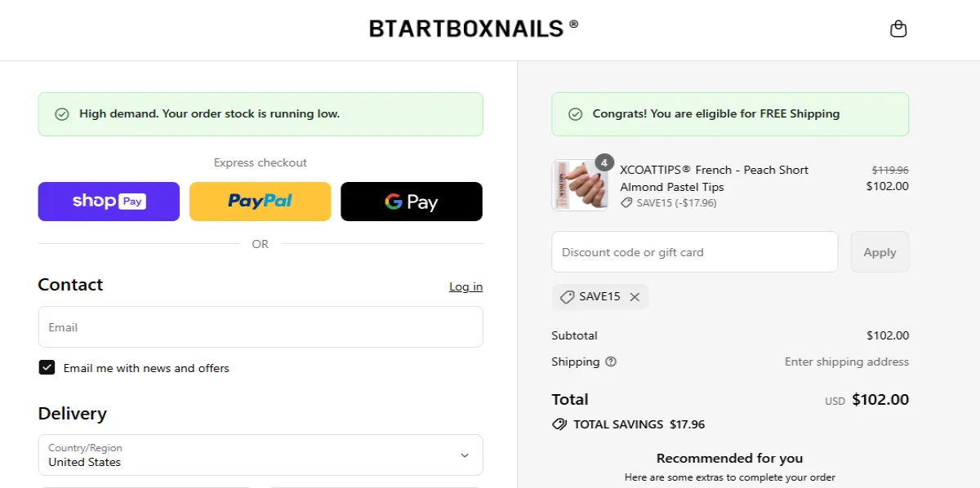
Task: Click the Log in link
Action: pos(465,286)
